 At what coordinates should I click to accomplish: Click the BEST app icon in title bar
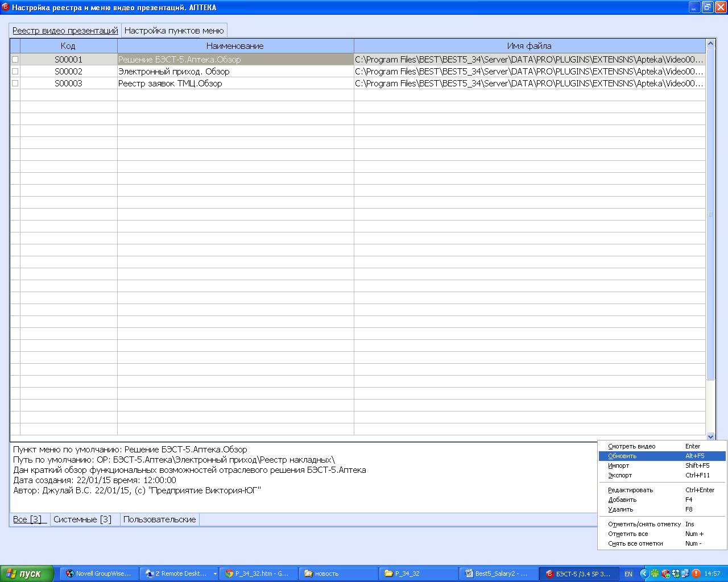[6, 7]
